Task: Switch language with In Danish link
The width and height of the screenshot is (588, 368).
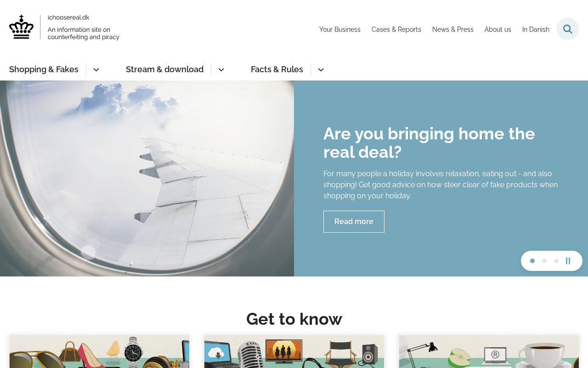Action: click(536, 29)
